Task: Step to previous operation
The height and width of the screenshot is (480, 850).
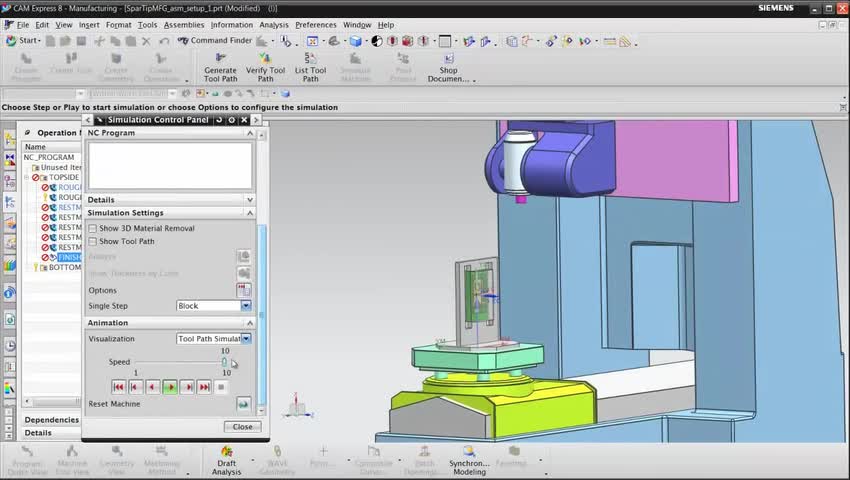Action: point(136,387)
